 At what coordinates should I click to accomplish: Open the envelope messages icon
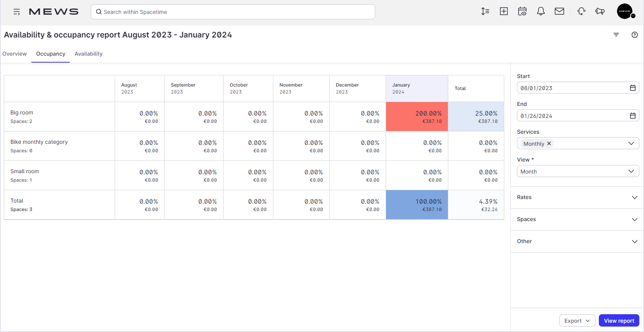[x=559, y=12]
